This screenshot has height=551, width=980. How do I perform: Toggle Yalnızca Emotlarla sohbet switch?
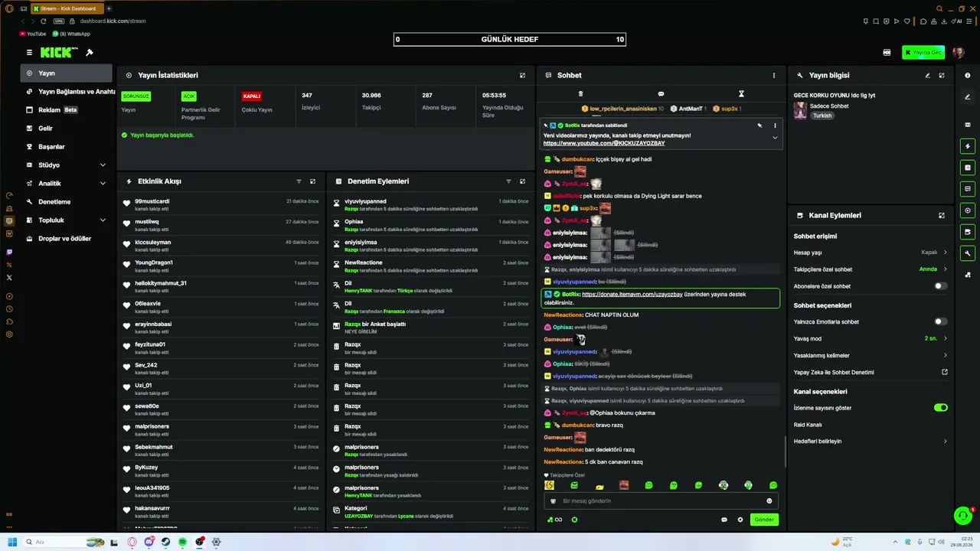click(x=940, y=322)
